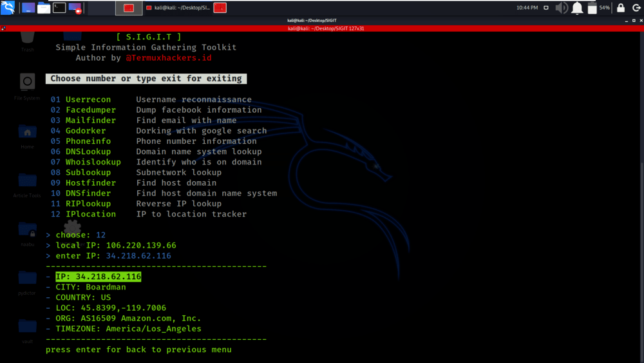Click the '02 Facedumper' menu line
Viewport: 644px width, 363px height.
pos(156,110)
